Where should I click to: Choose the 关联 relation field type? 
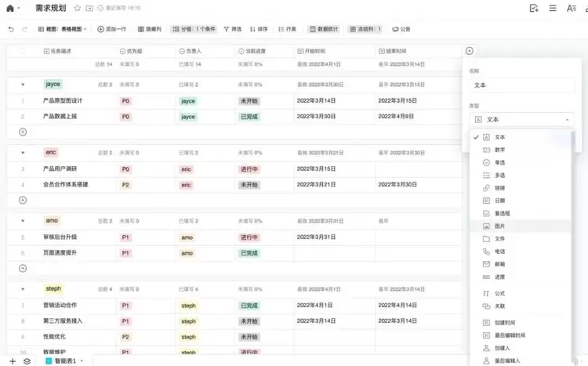tap(521, 306)
